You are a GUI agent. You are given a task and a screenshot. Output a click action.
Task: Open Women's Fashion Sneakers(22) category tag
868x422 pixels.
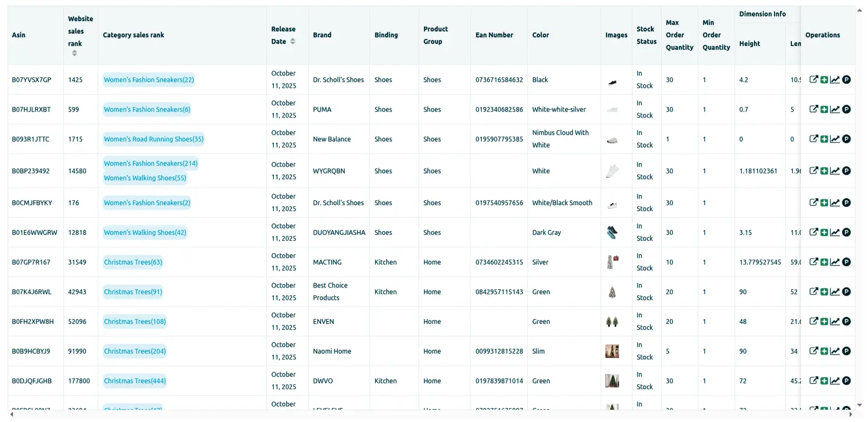[x=149, y=80]
